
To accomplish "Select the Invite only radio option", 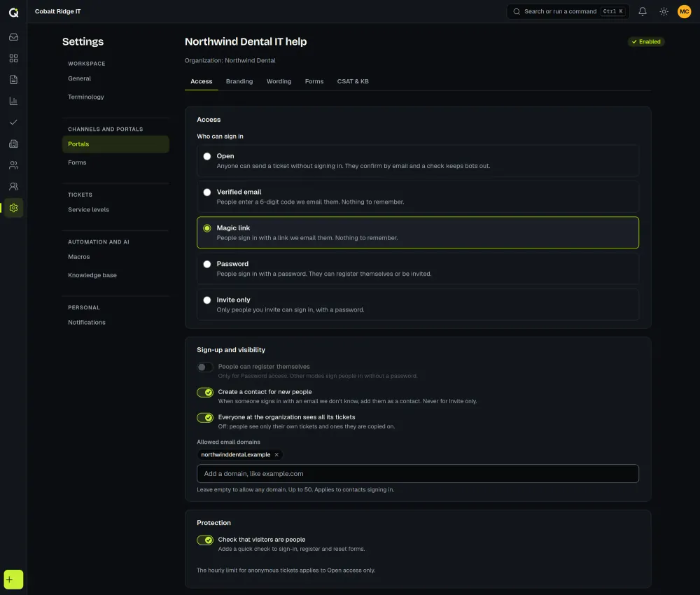I will 207,300.
